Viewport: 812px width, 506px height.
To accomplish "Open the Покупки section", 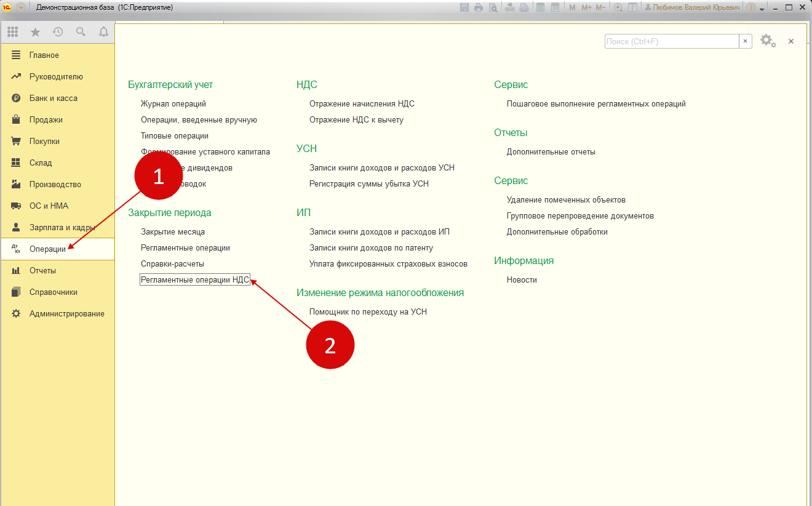I will click(x=57, y=142).
